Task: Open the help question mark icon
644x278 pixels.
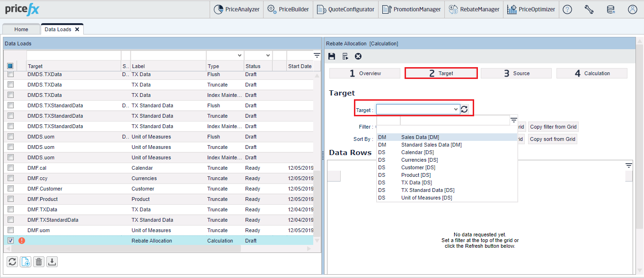Action: click(x=567, y=9)
